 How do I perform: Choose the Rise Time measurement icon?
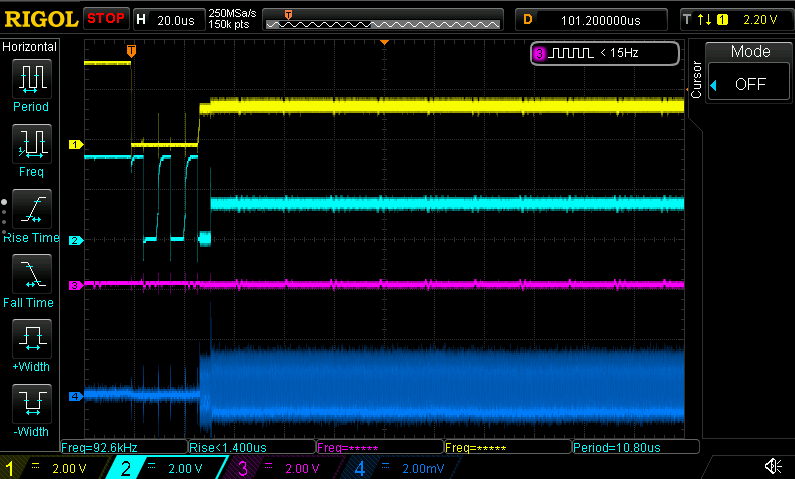[30, 208]
